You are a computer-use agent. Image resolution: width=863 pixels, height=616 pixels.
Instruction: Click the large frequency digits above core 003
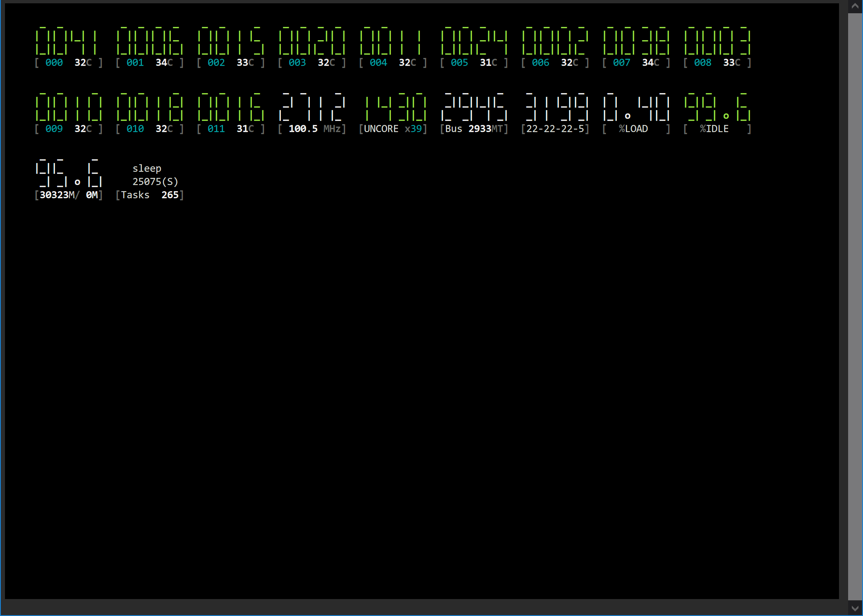(312, 41)
